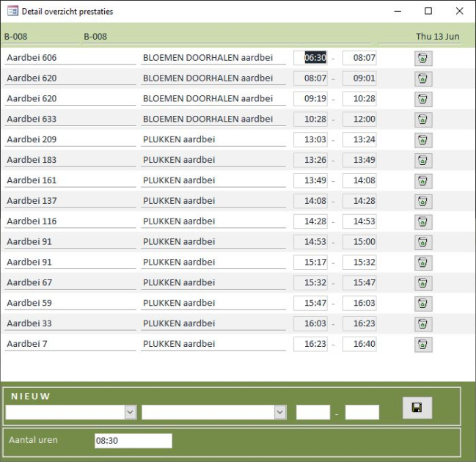Delete the Aardbei 91 15:17 row
476x462 pixels.
pos(423,263)
